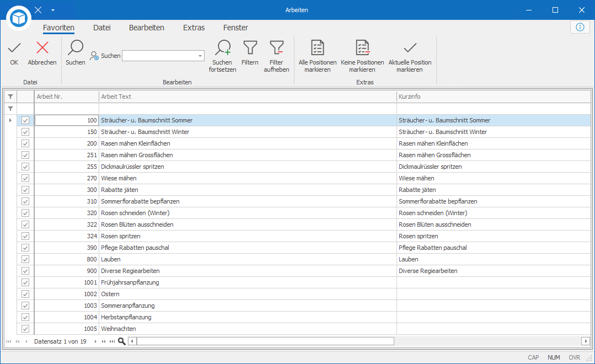Click the filter row funnel icon
This screenshot has width=595, height=364.
click(10, 109)
